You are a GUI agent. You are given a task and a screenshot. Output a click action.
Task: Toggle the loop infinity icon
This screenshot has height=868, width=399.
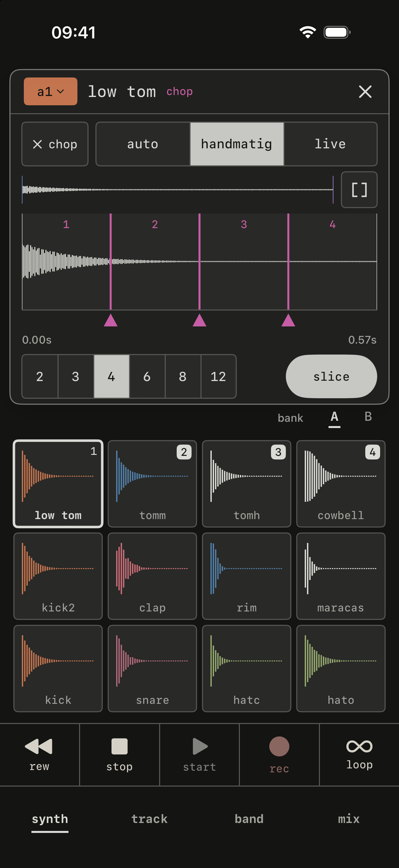tap(359, 746)
